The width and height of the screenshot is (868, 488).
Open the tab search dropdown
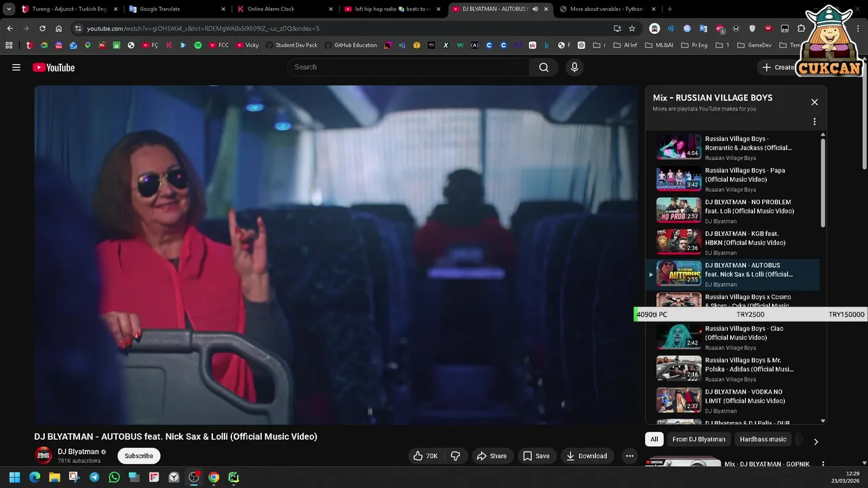(9, 9)
